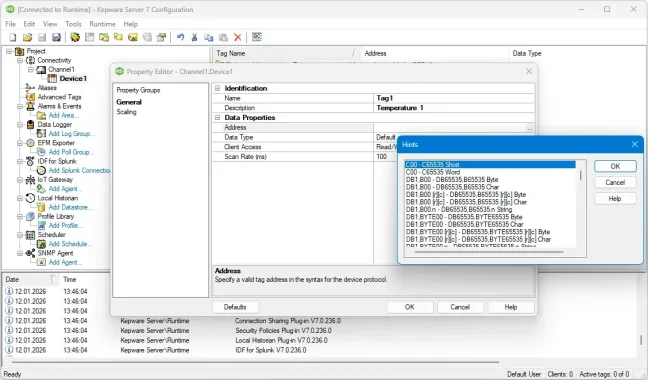Select the General property group

(129, 102)
